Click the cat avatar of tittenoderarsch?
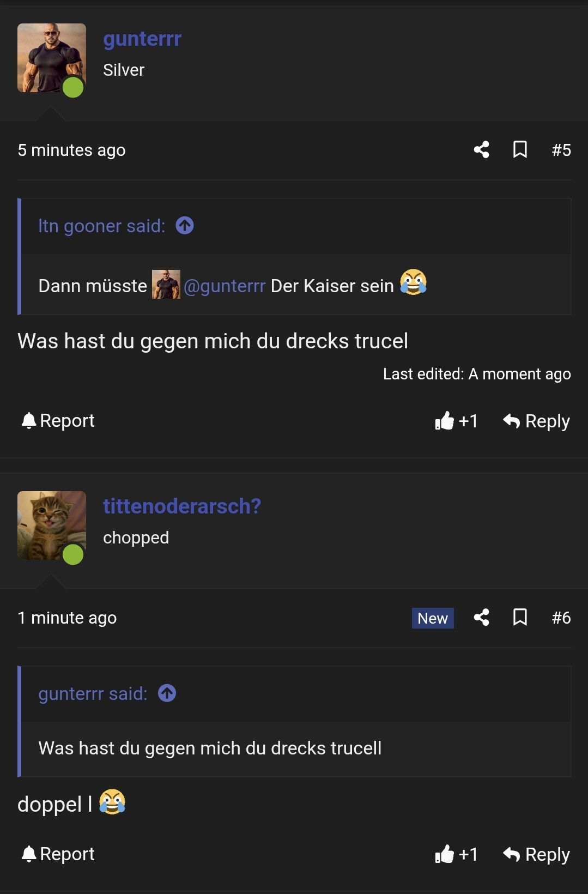Image resolution: width=588 pixels, height=894 pixels. pyautogui.click(x=51, y=526)
